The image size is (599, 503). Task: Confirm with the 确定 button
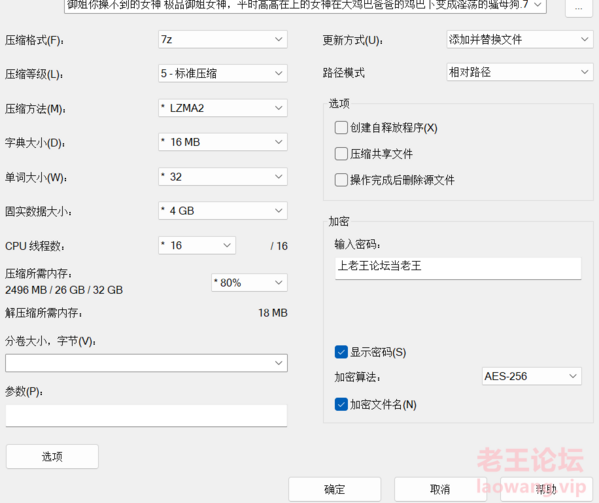point(335,489)
